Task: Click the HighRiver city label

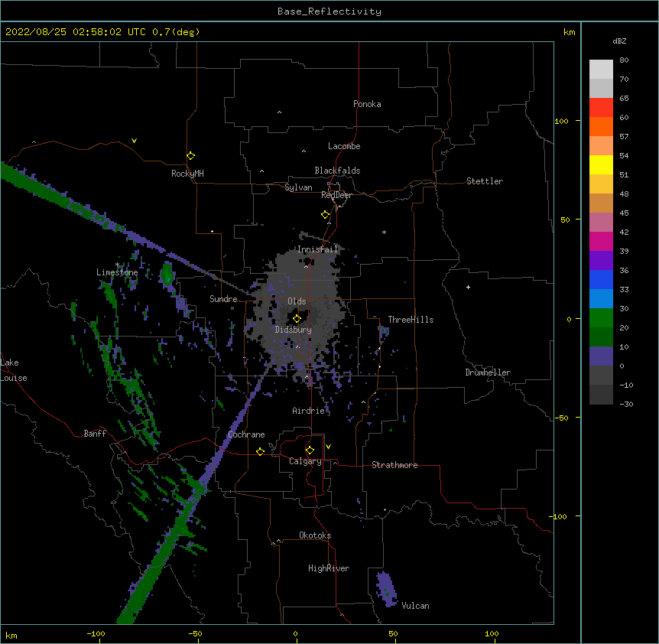Action: click(x=329, y=568)
